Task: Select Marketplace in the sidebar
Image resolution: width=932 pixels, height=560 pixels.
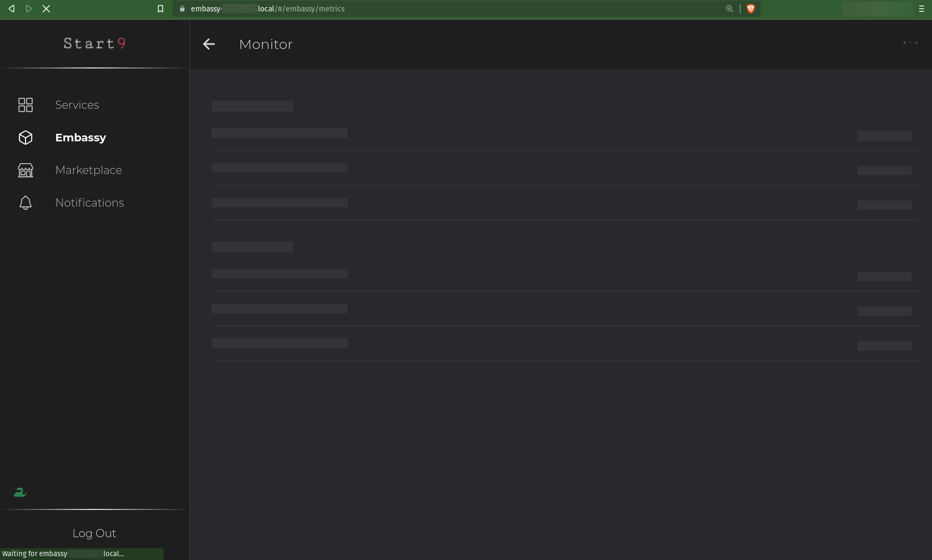Action: click(88, 170)
